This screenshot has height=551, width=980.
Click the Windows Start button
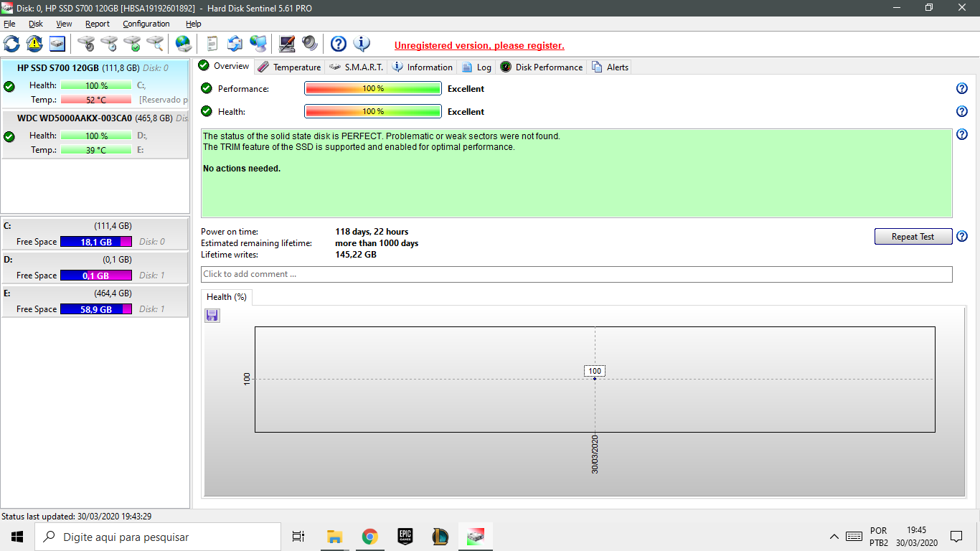pyautogui.click(x=17, y=537)
